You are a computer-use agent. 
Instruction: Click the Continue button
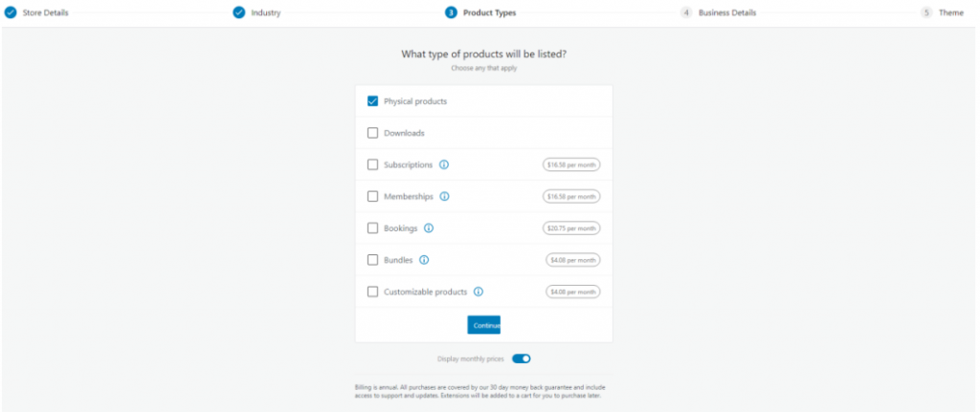(483, 325)
